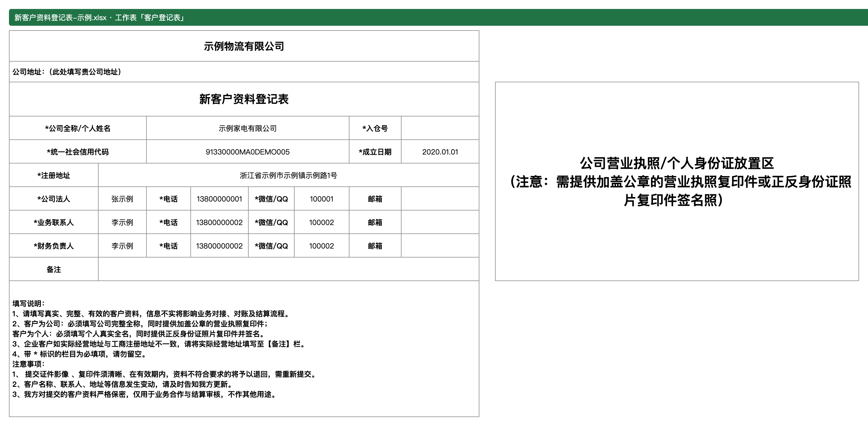The image size is (868, 426).
Task: Select 13800000002 in the 财务负责人 row
Action: coord(219,246)
